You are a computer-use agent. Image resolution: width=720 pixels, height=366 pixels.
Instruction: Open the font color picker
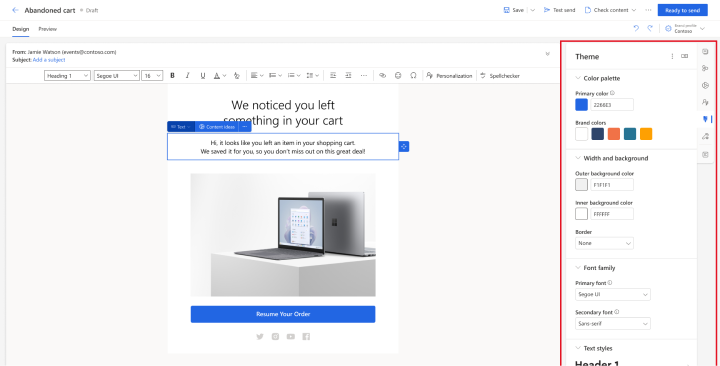click(220, 76)
